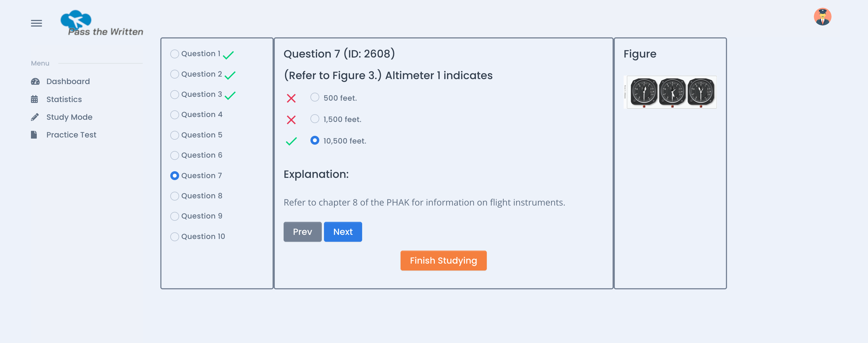Viewport: 868px width, 343px height.
Task: Go back with the Prev button
Action: coord(302,232)
